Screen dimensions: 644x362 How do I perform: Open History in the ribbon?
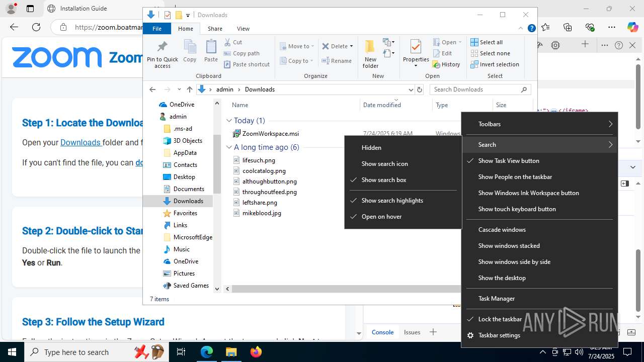446,64
